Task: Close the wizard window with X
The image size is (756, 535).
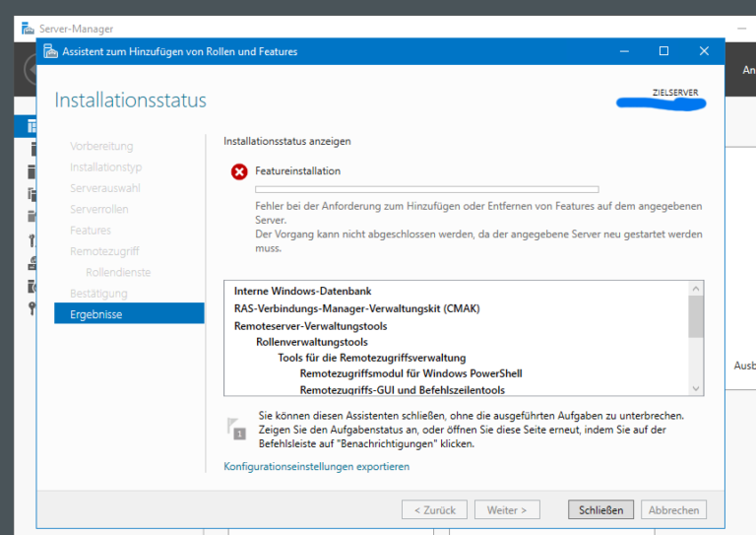Action: (x=704, y=51)
